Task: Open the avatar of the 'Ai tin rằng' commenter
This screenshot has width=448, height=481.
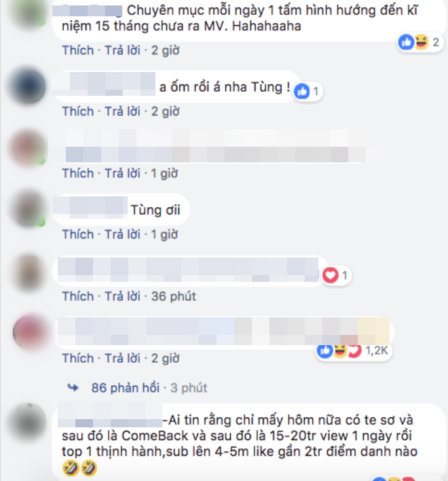Action: coord(29,421)
